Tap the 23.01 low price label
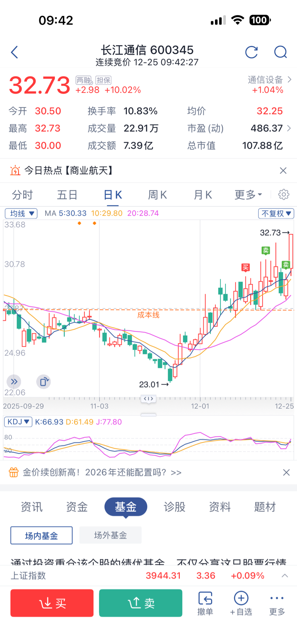Viewport: 297px width, 644px height. (x=149, y=384)
